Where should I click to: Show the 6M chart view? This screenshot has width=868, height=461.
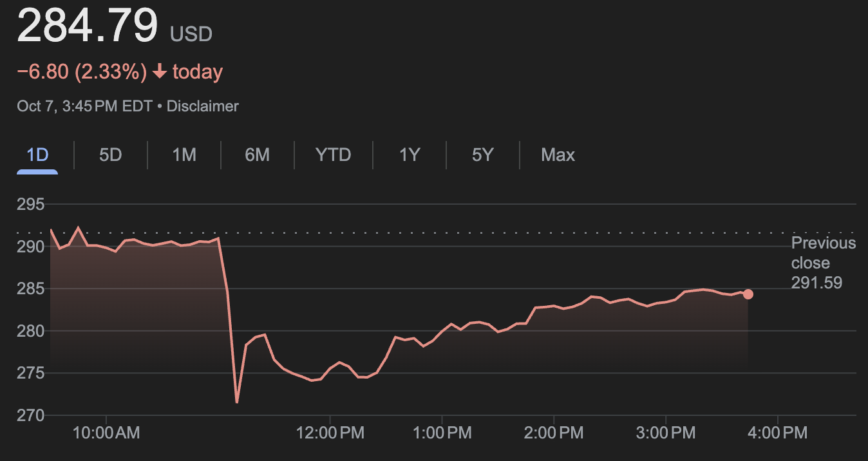257,155
